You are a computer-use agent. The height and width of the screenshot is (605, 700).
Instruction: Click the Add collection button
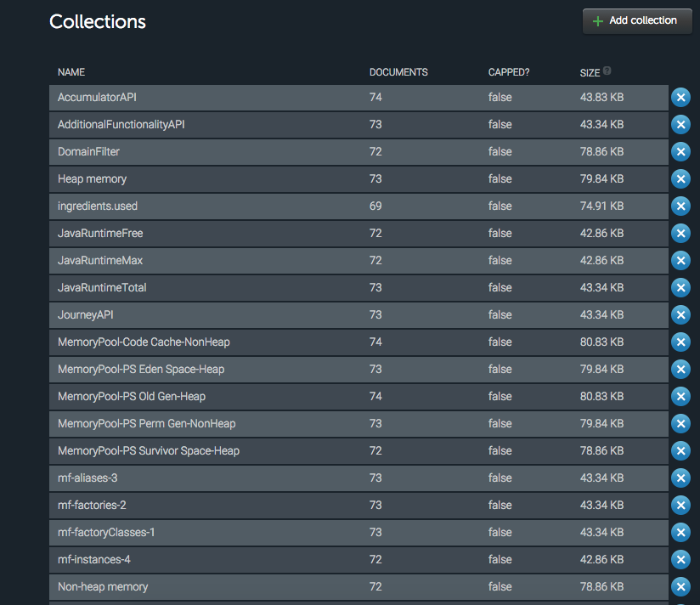637,21
